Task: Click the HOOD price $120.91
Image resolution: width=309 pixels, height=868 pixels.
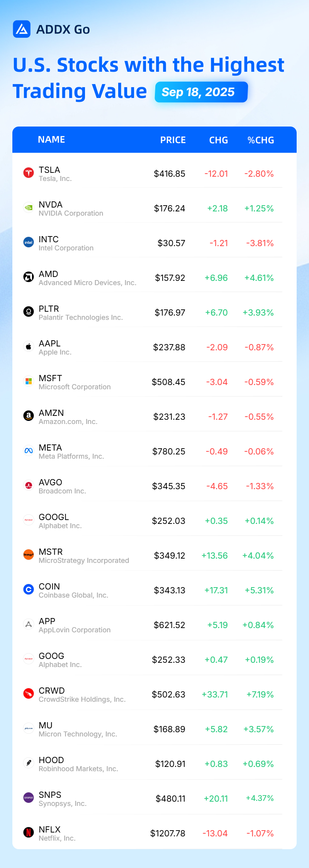Action: point(170,764)
